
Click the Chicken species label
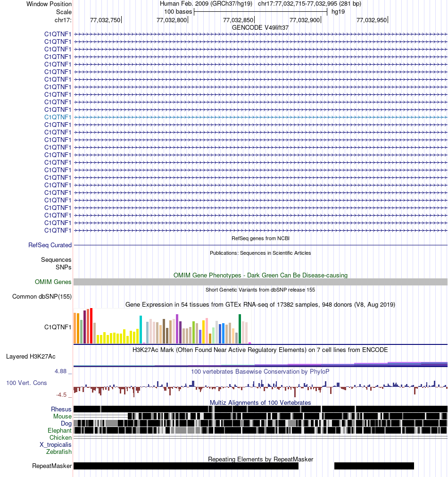click(60, 437)
